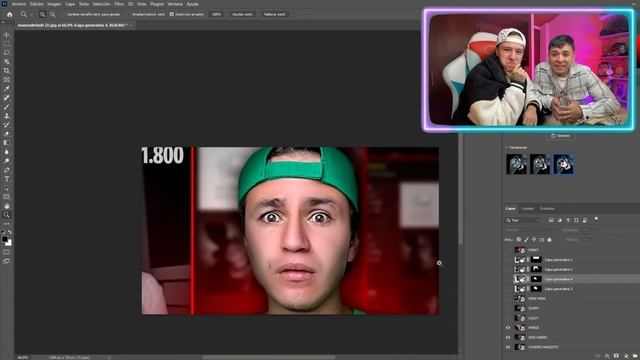Select the Horizontal Type tool
The width and height of the screenshot is (640, 360).
(7, 179)
